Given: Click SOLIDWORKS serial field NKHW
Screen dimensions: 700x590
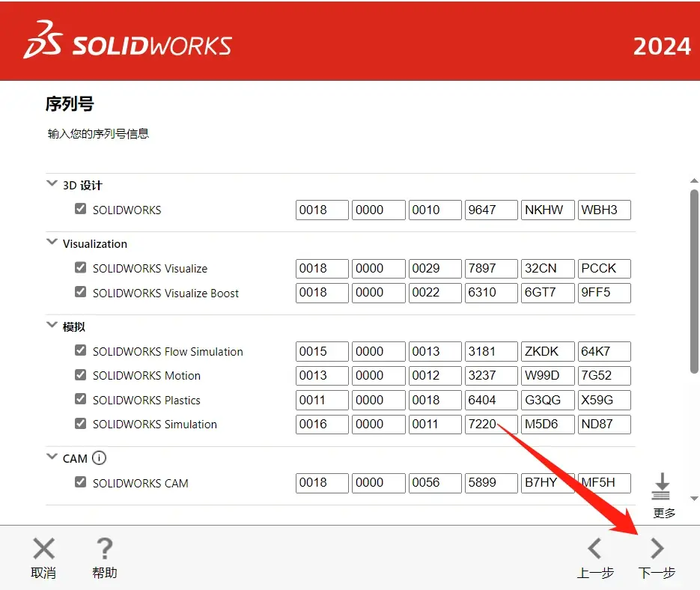Looking at the screenshot, I should 548,210.
